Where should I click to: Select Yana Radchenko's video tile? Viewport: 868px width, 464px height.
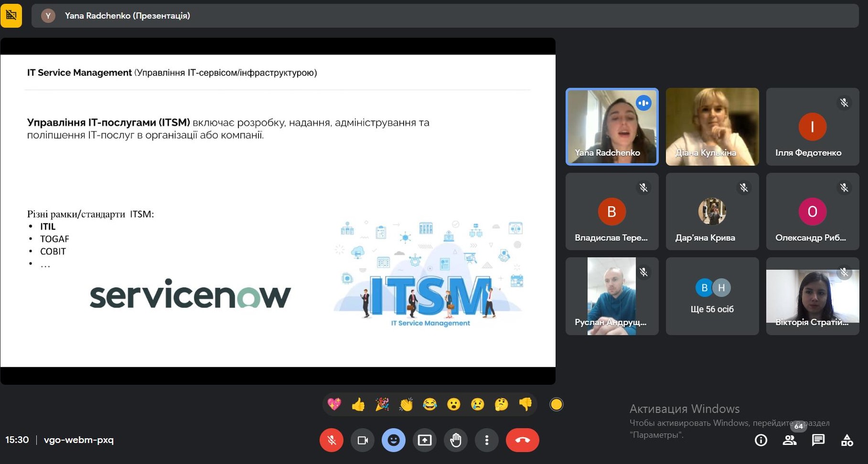pos(612,127)
